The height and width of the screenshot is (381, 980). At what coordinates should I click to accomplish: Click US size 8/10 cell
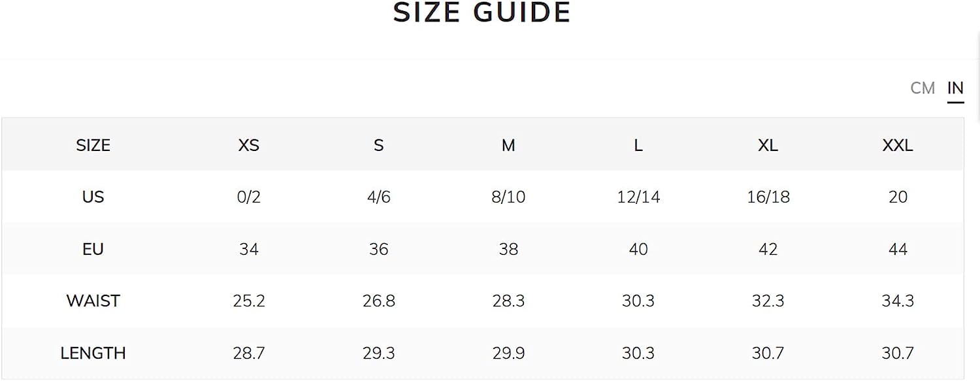pos(508,197)
